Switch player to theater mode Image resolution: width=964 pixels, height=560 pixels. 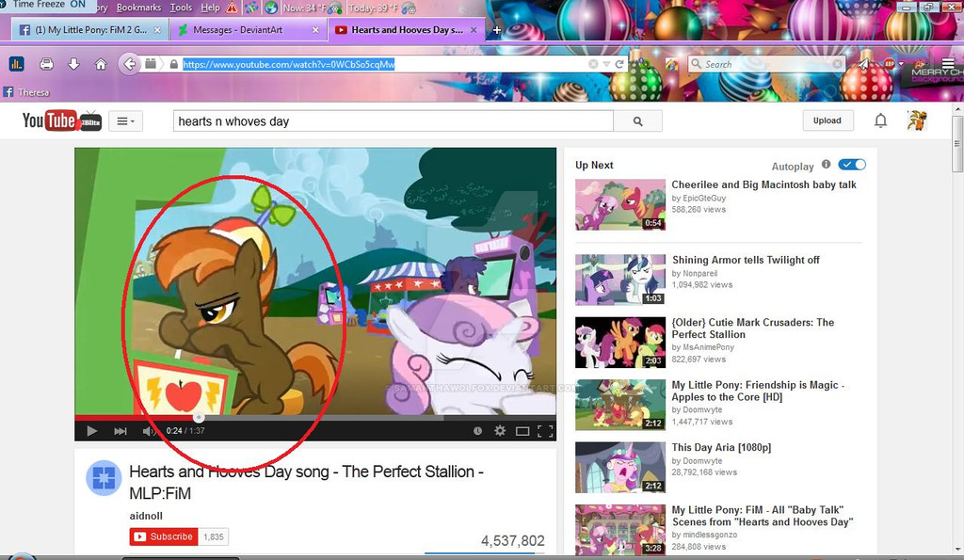[522, 431]
